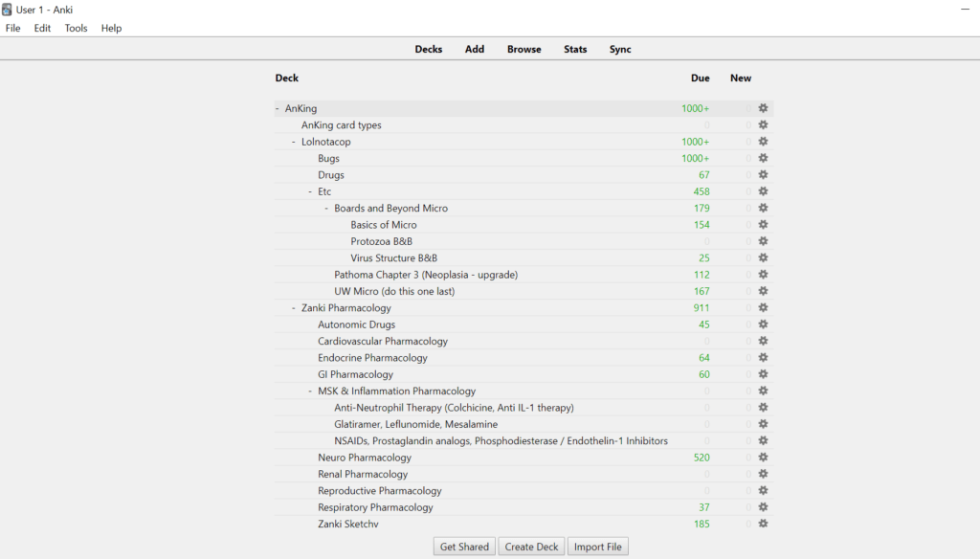The image size is (980, 559).
Task: Open gear for MSK & Inflammation Pharmacology
Action: pyautogui.click(x=763, y=391)
